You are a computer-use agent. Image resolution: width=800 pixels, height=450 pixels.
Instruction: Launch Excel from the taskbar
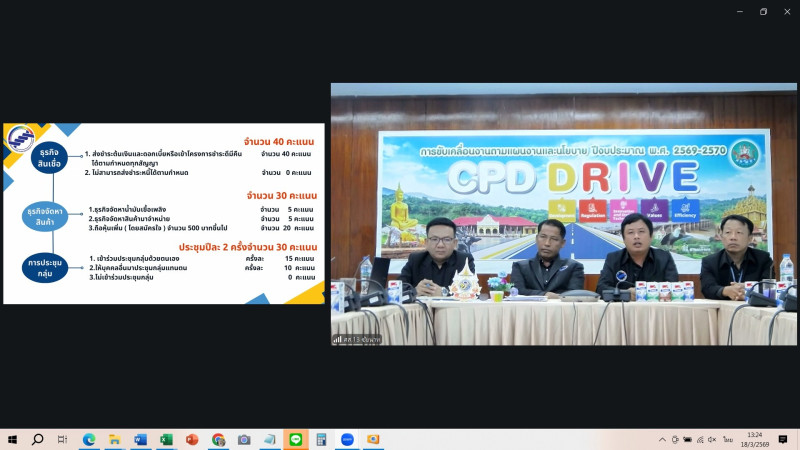click(x=166, y=439)
